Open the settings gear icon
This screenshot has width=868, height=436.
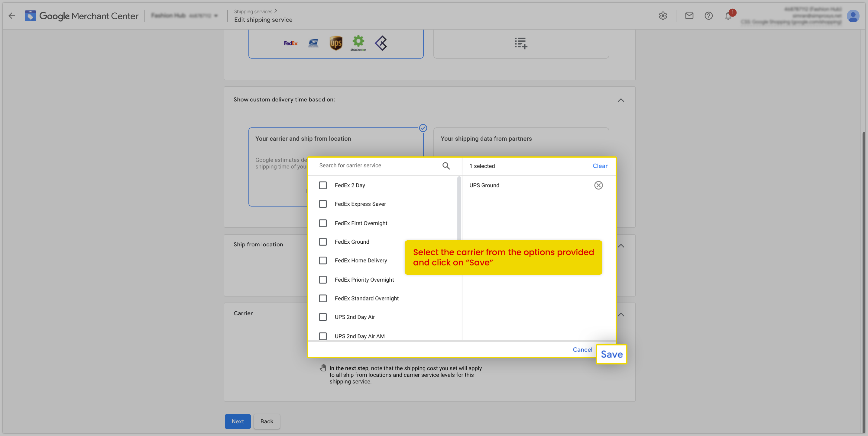(662, 16)
